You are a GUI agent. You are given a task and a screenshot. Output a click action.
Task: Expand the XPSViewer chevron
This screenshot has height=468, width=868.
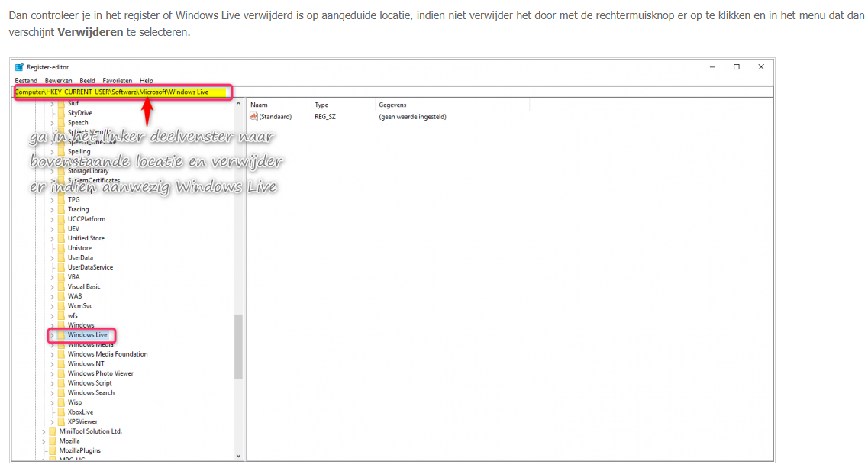(53, 422)
